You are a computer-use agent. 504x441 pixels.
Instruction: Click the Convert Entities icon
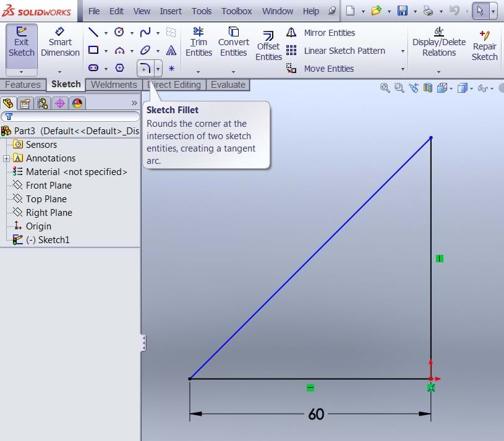point(233,42)
